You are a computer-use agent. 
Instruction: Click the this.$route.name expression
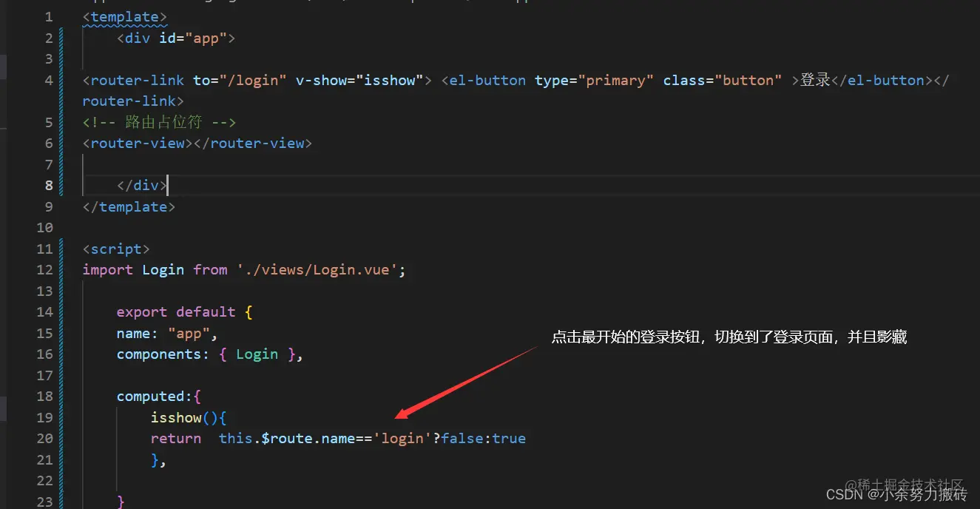point(288,438)
